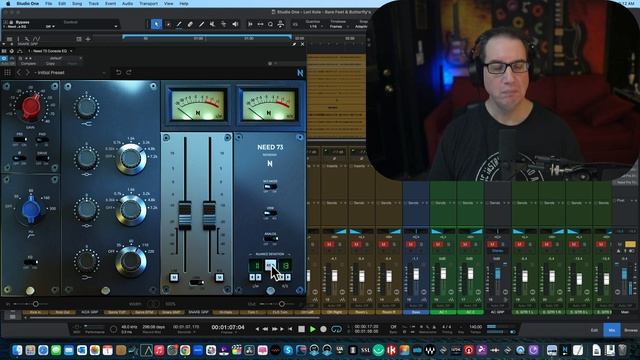
Task: Click the timecode display 00:01:07:04
Action: click(228, 327)
